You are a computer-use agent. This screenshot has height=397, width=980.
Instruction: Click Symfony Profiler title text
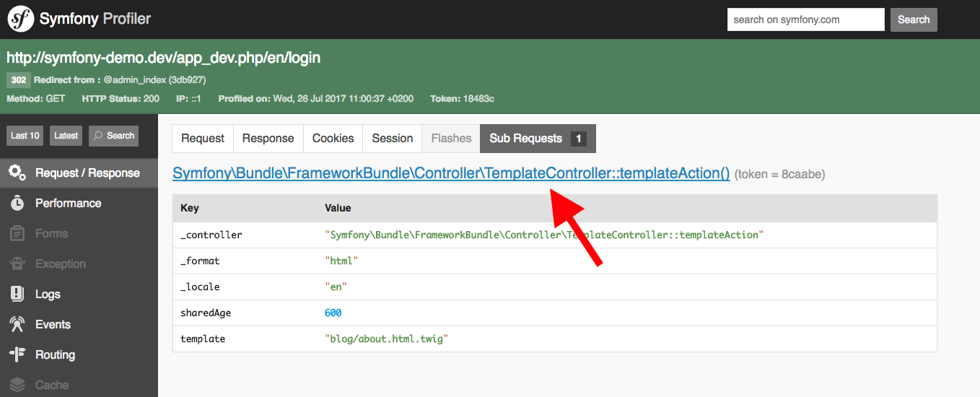pos(95,19)
